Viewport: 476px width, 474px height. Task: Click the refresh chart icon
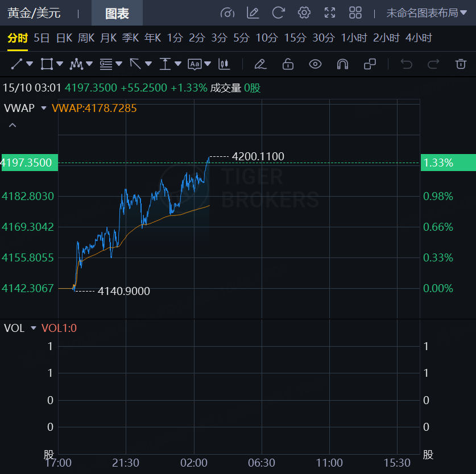click(278, 13)
